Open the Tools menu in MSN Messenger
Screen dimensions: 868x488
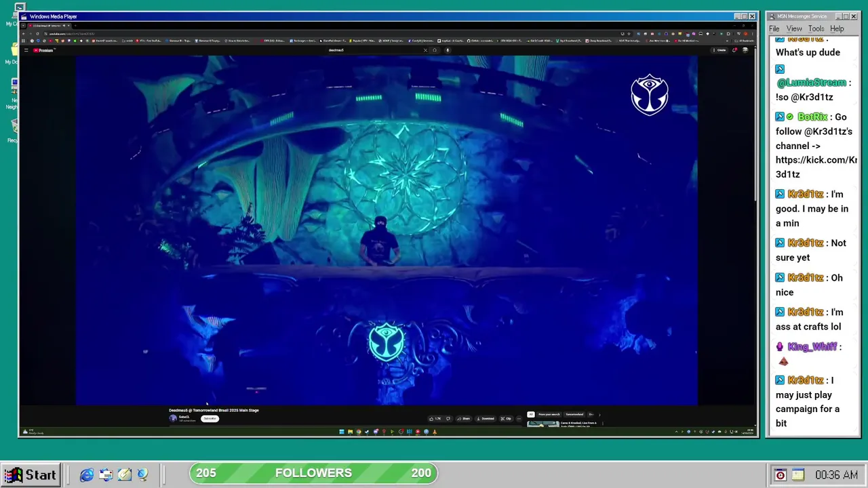click(816, 28)
